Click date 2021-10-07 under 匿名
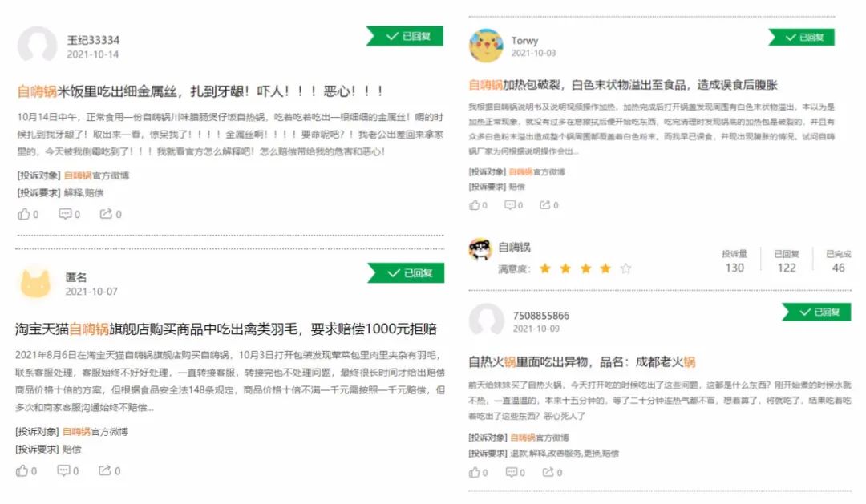866x504 pixels. [x=91, y=292]
